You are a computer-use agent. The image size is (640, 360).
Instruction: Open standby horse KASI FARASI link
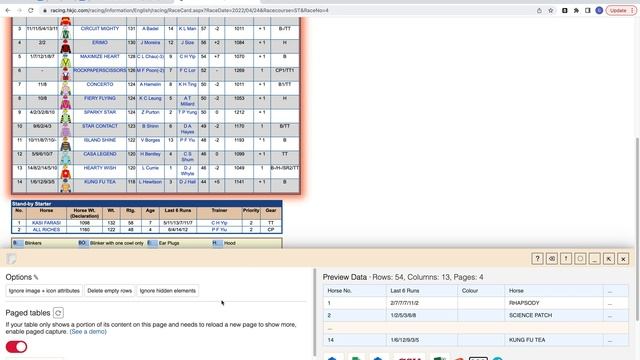click(46, 223)
